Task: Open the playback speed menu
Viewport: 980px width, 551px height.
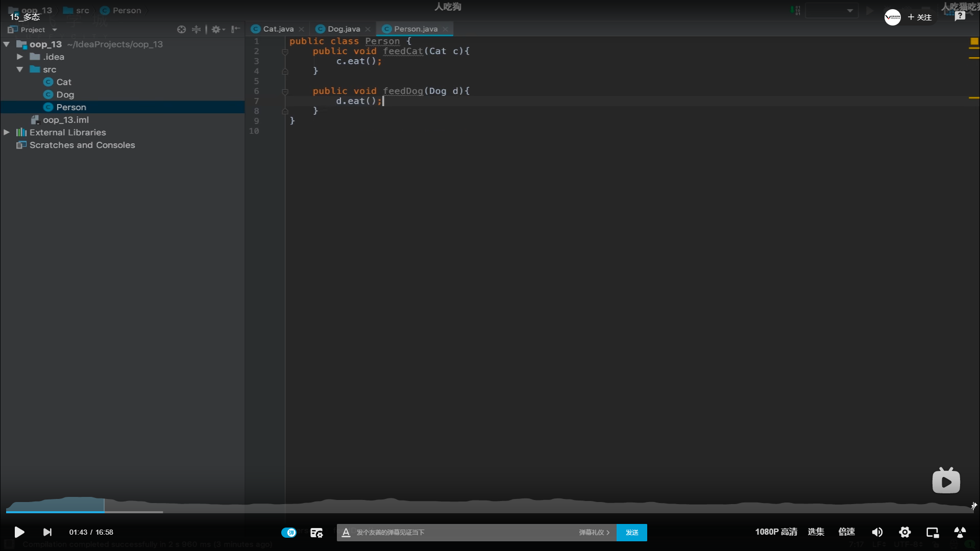Action: click(x=846, y=532)
